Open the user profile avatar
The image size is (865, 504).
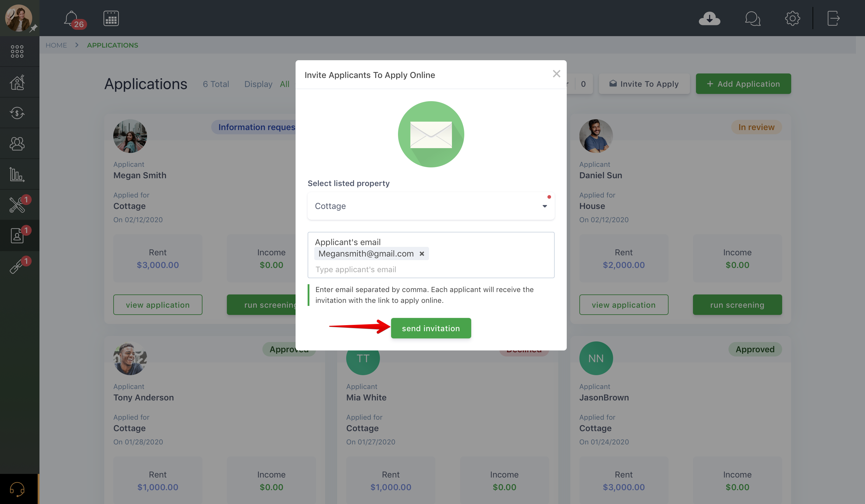[19, 18]
